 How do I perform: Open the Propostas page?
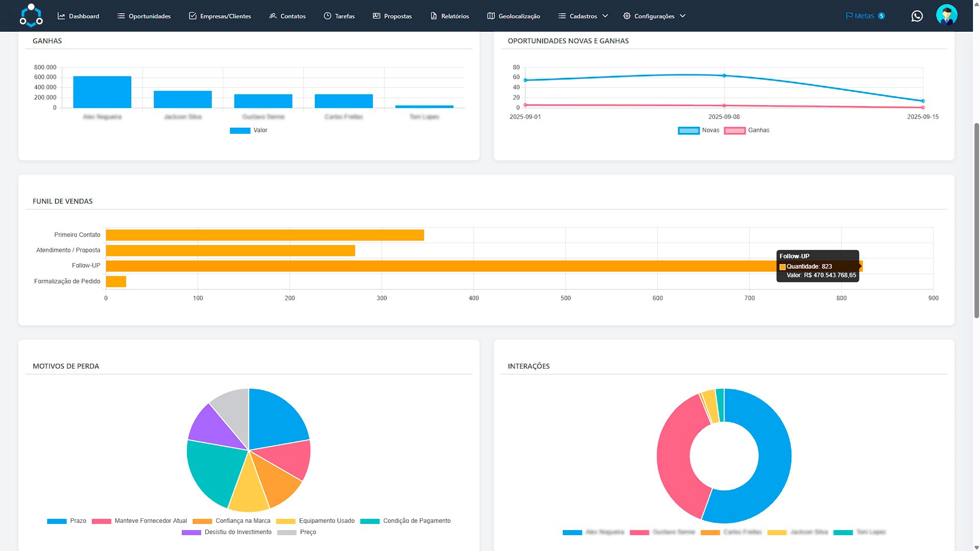coord(392,16)
